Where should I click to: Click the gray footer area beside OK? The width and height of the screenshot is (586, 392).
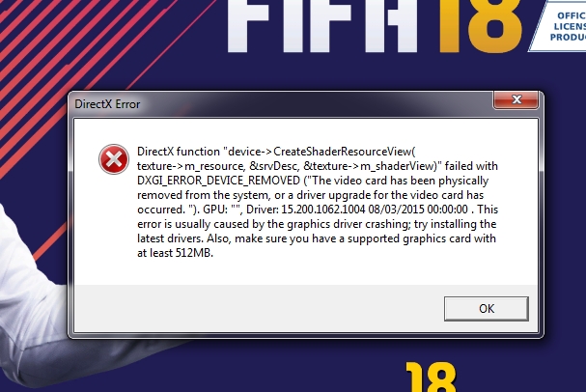tap(258, 309)
